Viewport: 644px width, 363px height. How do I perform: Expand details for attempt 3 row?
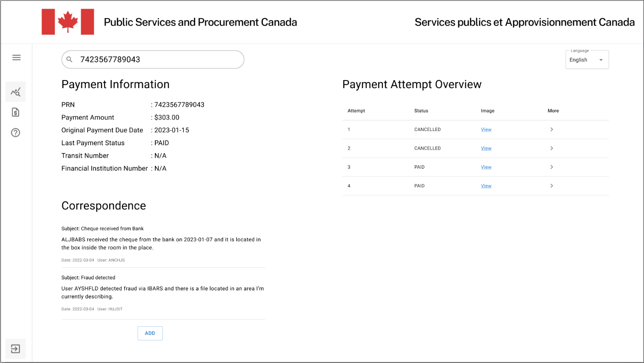[551, 167]
